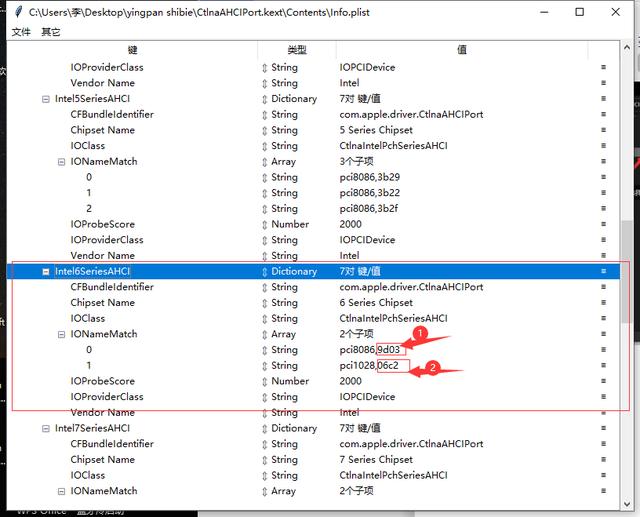Select value pci8086,3b29
Image resolution: width=640 pixels, height=517 pixels.
(370, 177)
